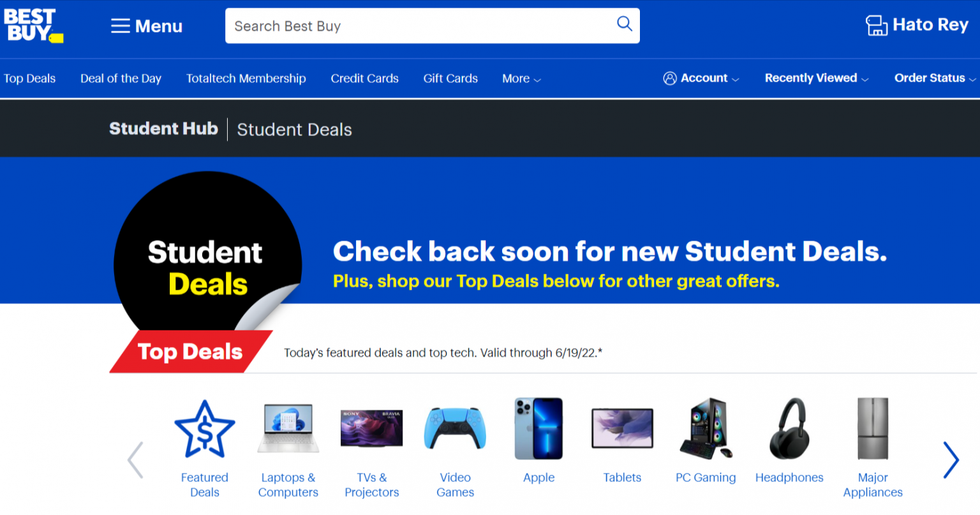Browse Major Appliances deals

coord(873,429)
